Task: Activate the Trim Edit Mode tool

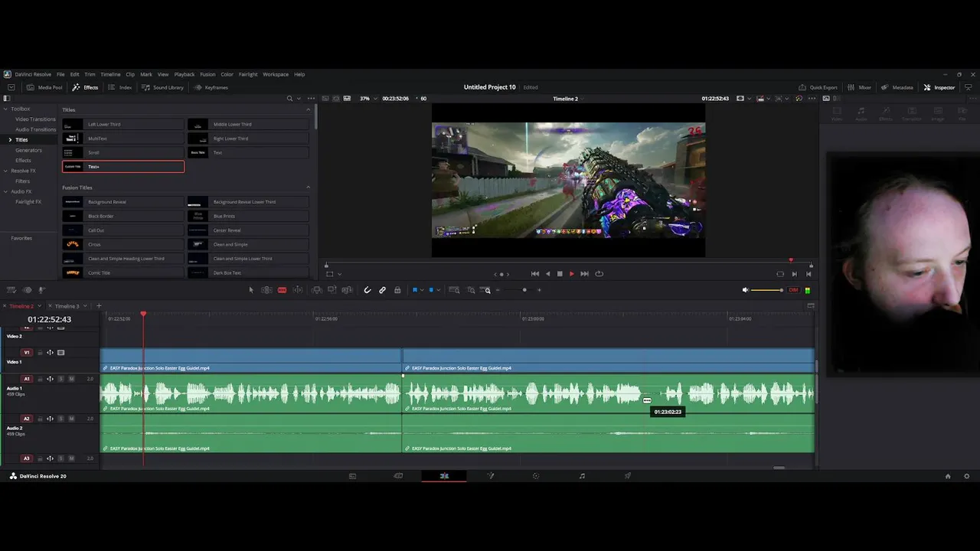Action: tap(266, 290)
